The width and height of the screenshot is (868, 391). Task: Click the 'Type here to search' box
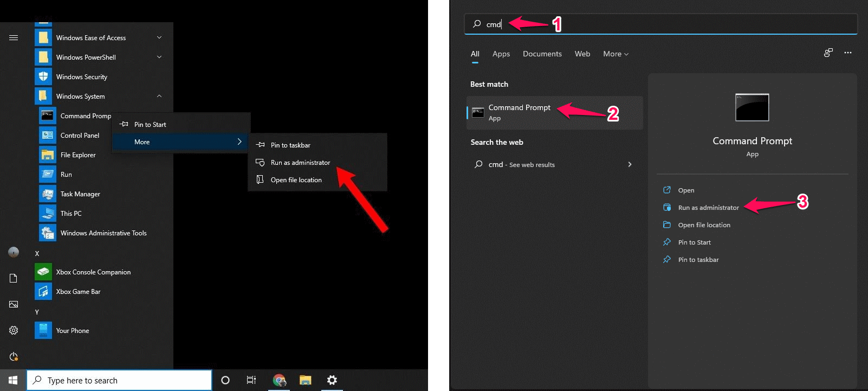[x=119, y=380]
